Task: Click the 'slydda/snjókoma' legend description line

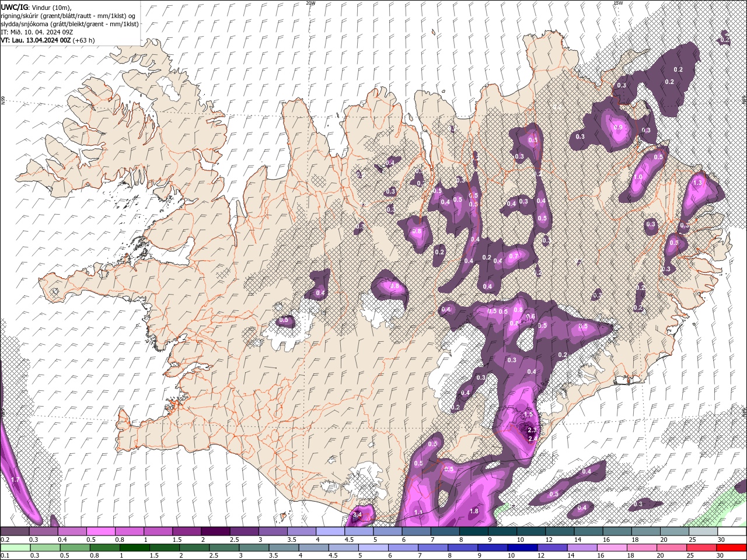Action: pos(69,24)
